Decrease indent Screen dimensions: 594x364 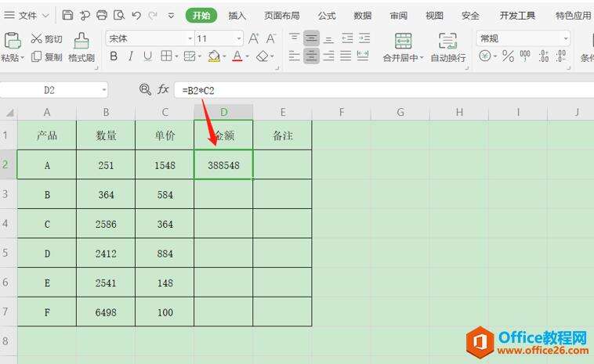click(347, 38)
